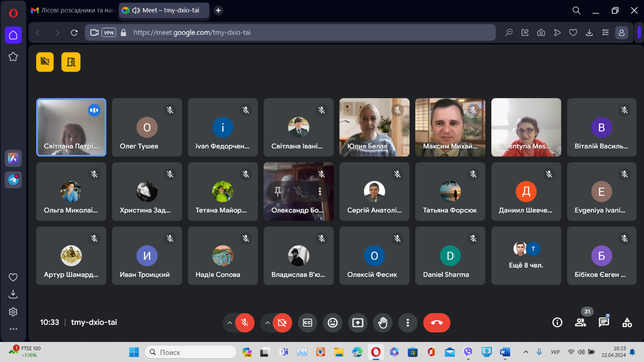The width and height of the screenshot is (644, 362).
Task: Open Opera sidebar settings gear
Action: (13, 312)
